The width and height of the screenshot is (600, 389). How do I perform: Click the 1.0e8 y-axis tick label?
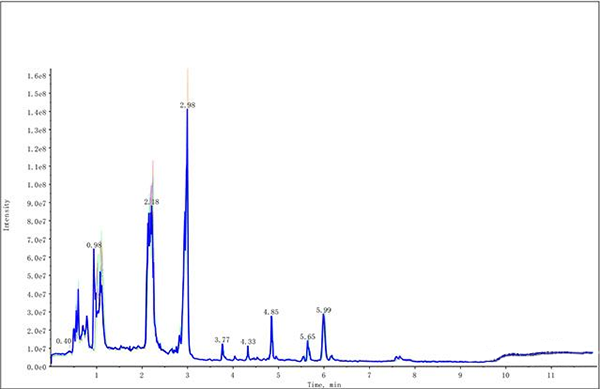[x=36, y=185]
